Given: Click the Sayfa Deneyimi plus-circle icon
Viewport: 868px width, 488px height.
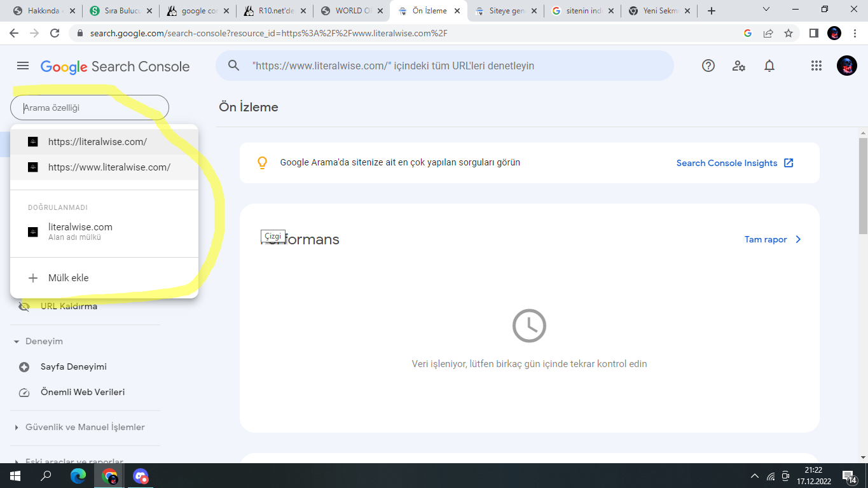Looking at the screenshot, I should click(24, 367).
